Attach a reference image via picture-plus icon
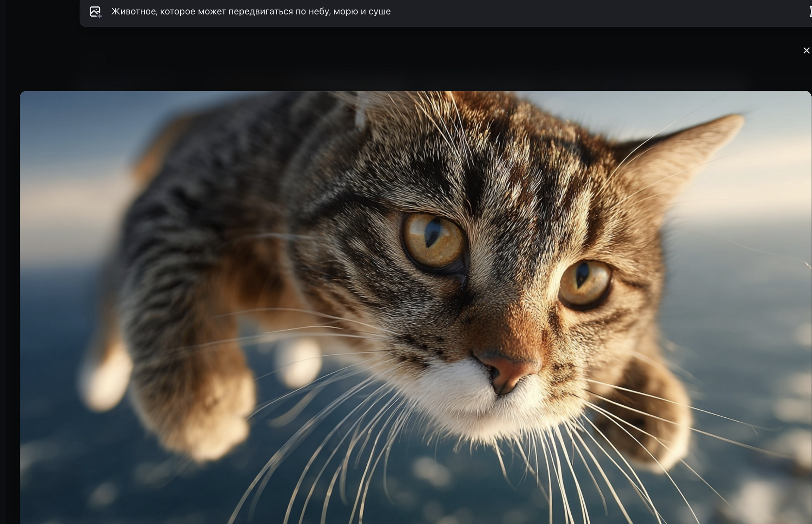 [95, 12]
